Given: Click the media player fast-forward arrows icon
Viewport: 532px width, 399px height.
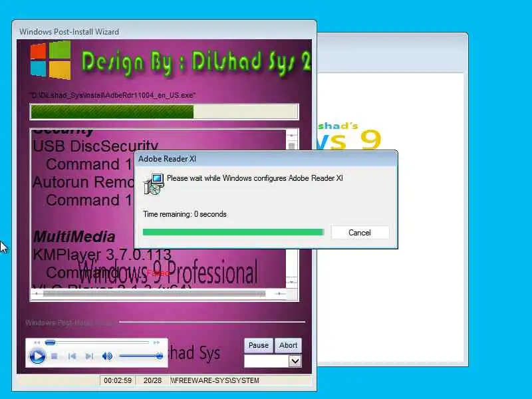Looking at the screenshot, I should [156, 342].
